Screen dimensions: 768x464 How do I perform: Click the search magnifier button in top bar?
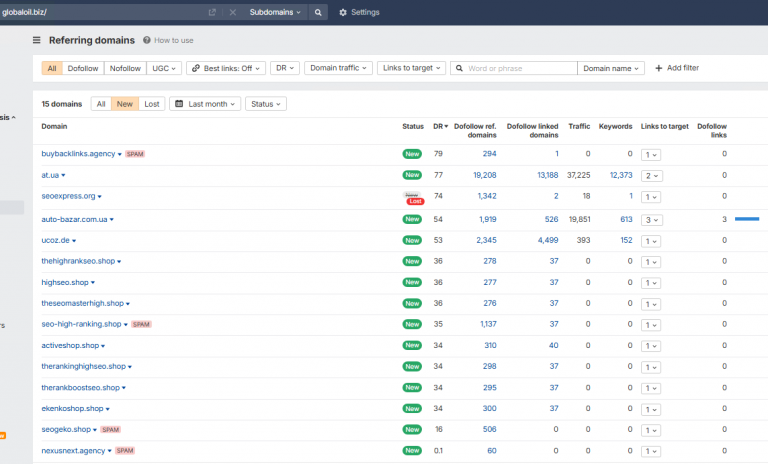point(318,12)
